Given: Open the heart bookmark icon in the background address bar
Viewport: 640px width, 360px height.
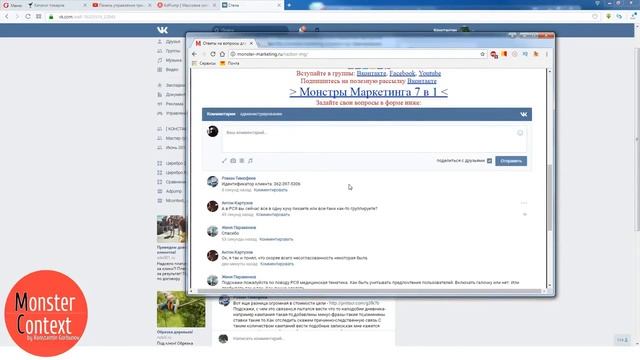Looking at the screenshot, I should pos(595,16).
